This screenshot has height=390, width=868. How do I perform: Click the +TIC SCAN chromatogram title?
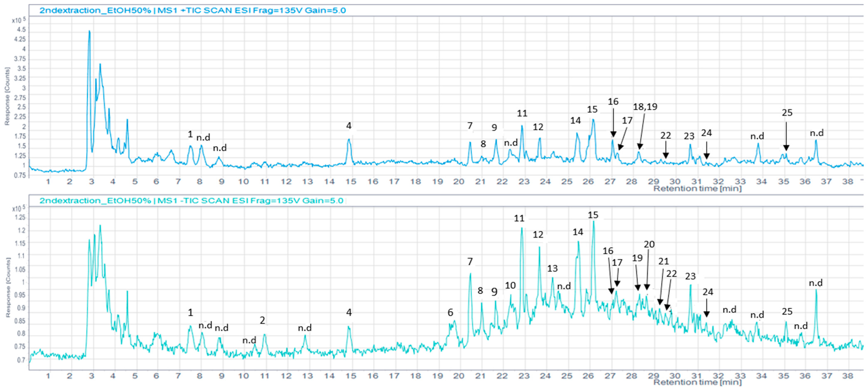(192, 10)
